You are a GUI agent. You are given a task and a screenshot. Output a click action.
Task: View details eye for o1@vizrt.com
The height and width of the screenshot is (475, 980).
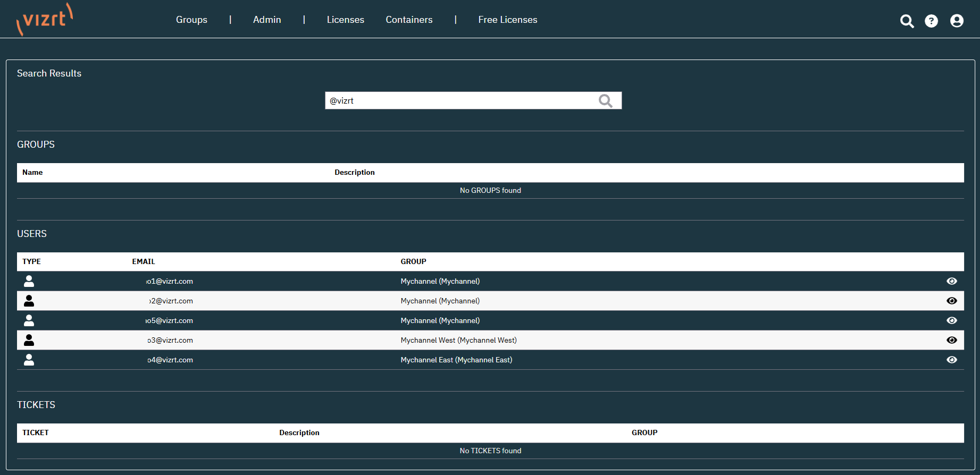[952, 281]
